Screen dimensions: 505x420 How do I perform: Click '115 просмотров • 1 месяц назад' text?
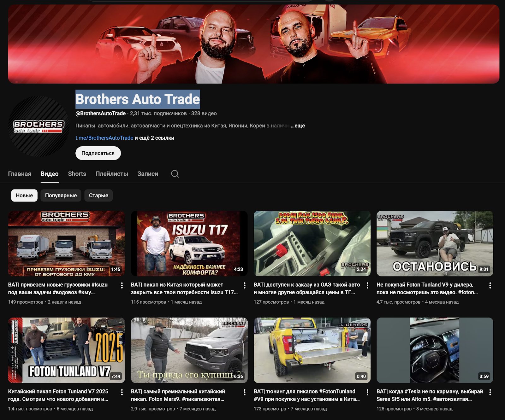166,302
